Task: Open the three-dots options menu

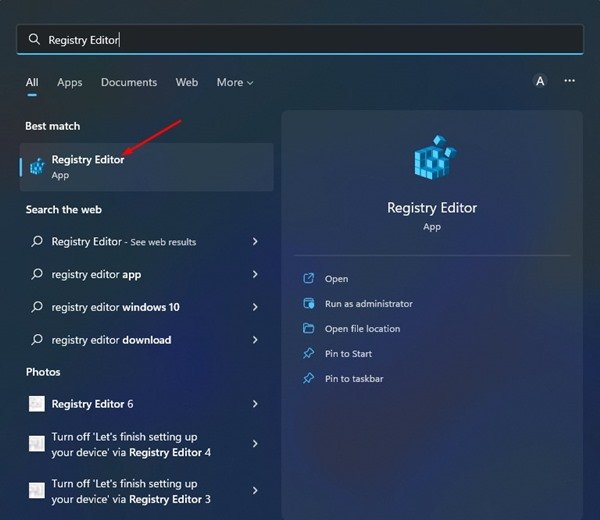Action: click(x=569, y=81)
